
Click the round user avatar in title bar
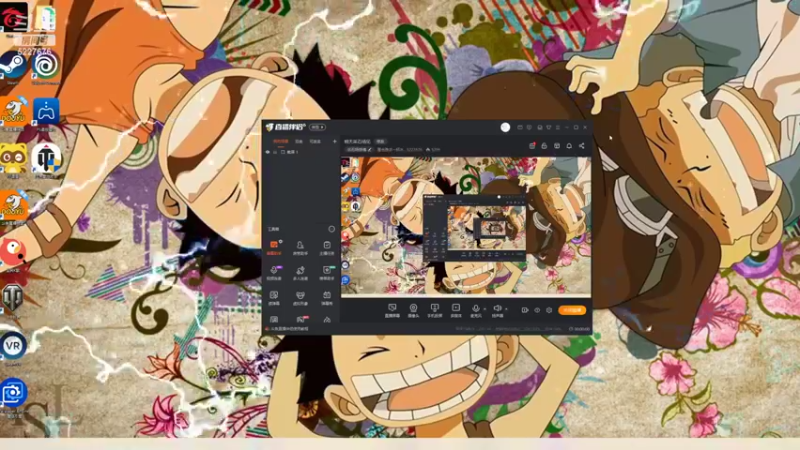pyautogui.click(x=505, y=127)
